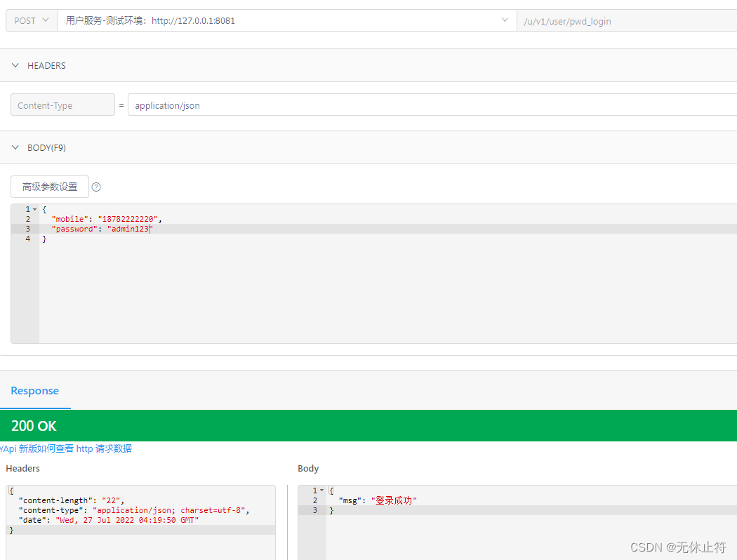Click the application/json header value field

coord(432,105)
